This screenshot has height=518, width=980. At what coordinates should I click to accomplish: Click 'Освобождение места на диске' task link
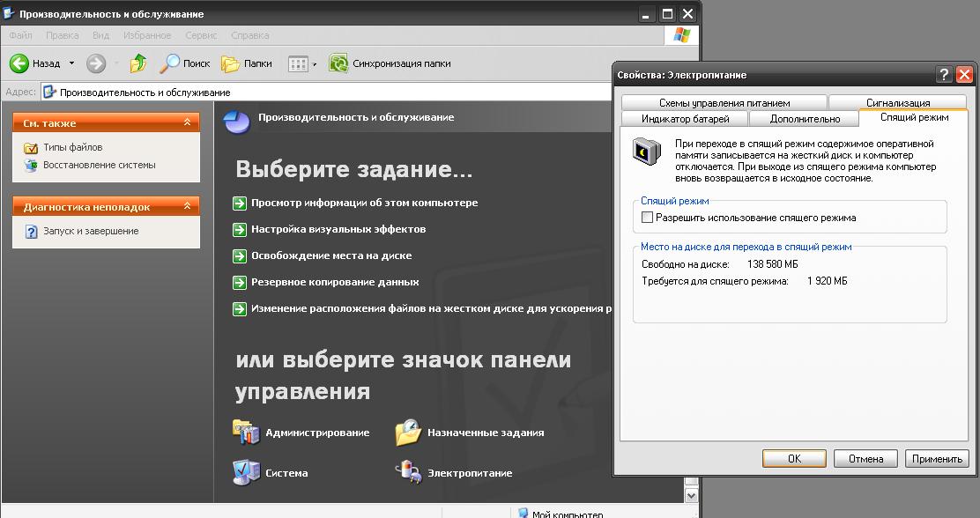pyautogui.click(x=330, y=255)
